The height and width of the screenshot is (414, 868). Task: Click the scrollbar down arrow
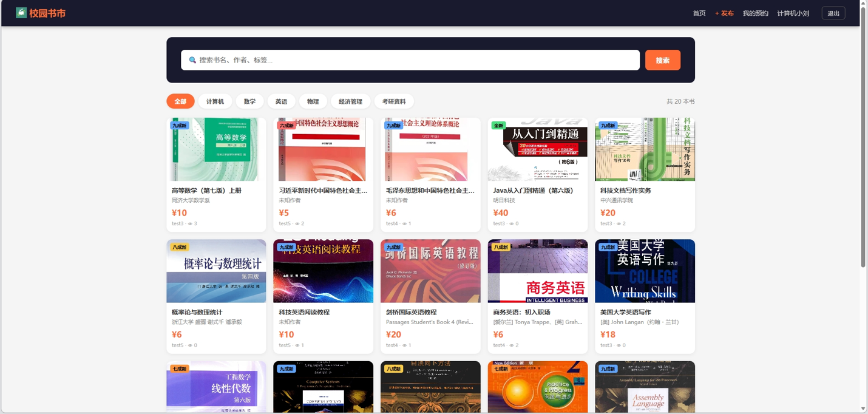864,409
